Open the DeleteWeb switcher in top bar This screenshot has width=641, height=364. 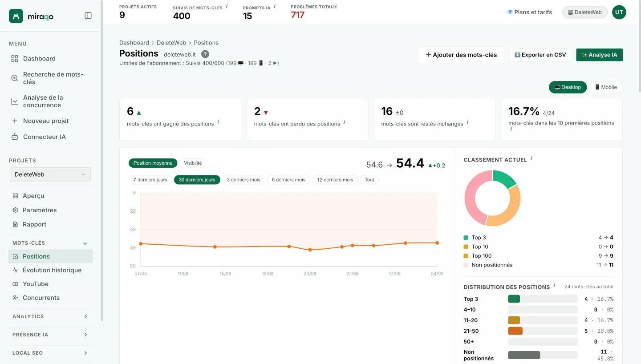point(584,12)
